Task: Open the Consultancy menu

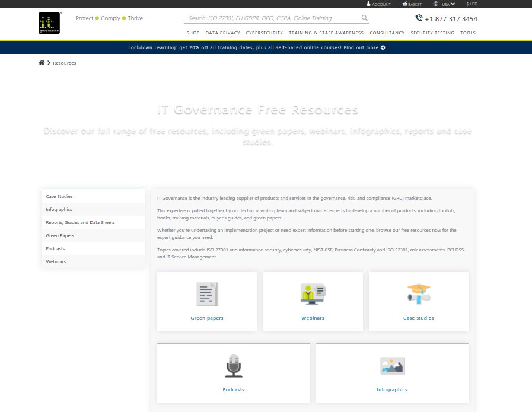Action: point(387,33)
